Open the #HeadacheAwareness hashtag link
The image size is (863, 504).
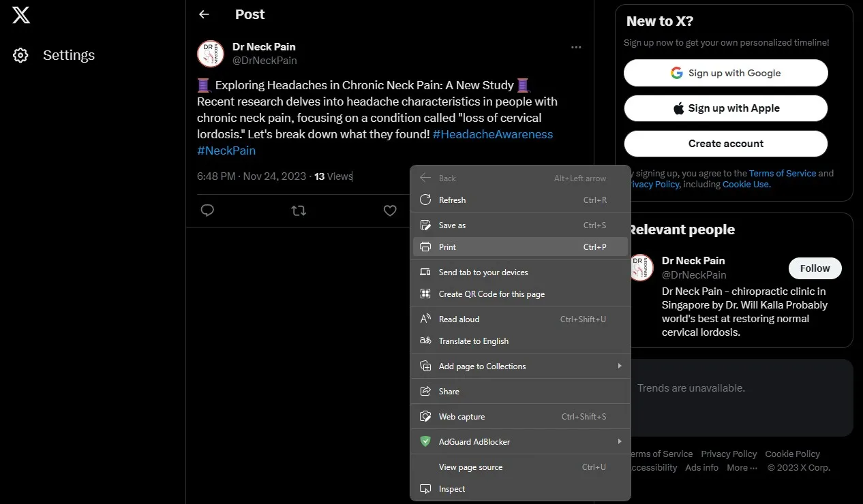coord(492,134)
